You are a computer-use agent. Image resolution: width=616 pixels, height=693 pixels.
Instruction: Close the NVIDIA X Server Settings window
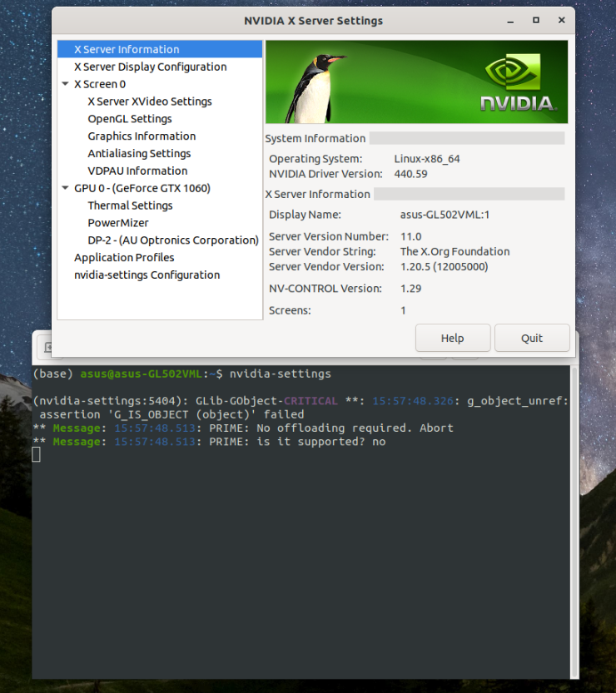coord(562,20)
